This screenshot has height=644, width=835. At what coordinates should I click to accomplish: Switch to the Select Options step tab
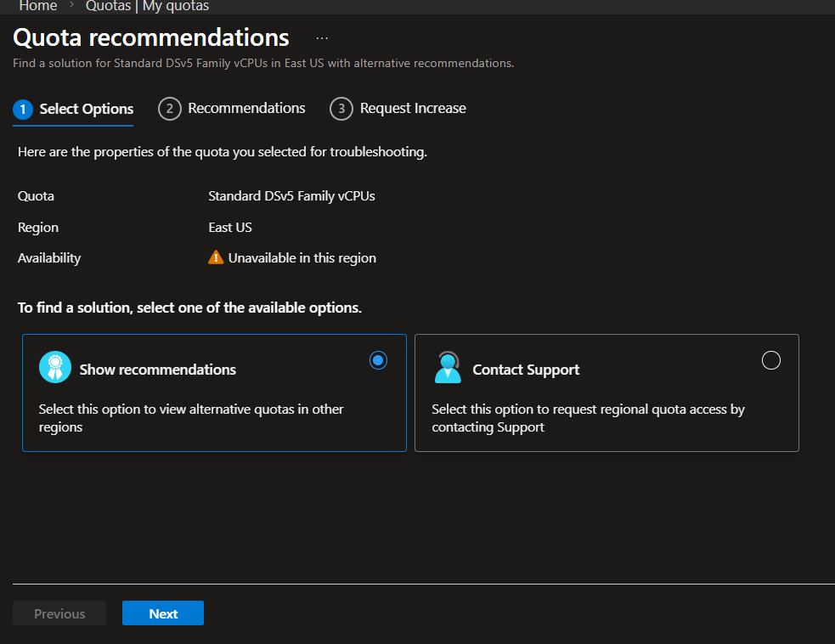(x=86, y=109)
